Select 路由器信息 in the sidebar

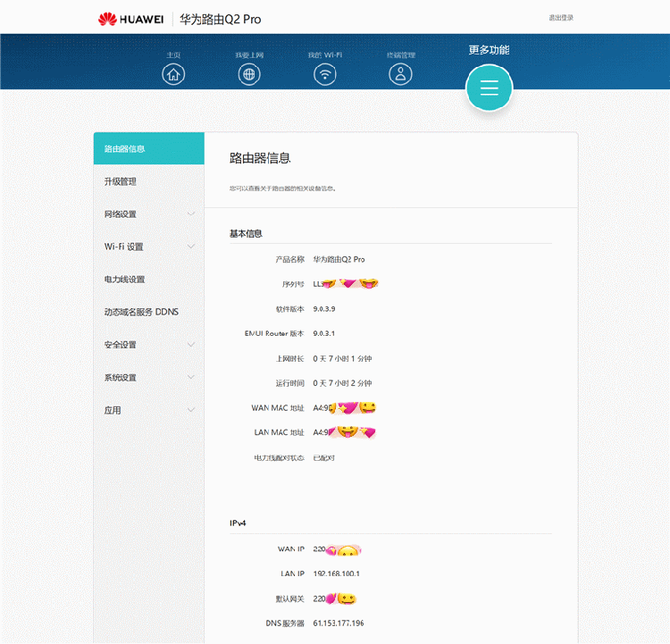[125, 149]
